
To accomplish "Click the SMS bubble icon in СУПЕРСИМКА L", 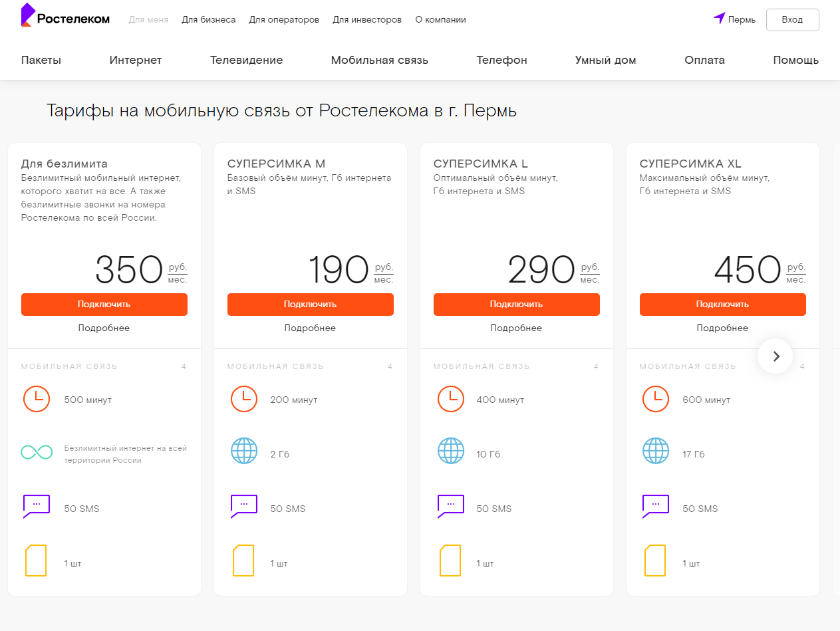I will click(450, 507).
